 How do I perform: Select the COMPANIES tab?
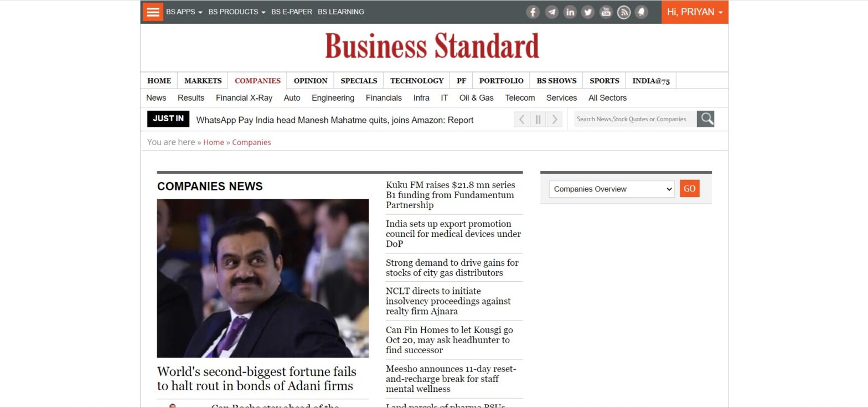pos(257,81)
